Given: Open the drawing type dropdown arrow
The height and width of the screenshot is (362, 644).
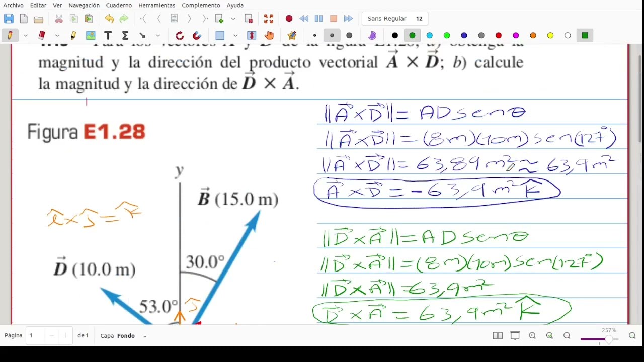Looking at the screenshot, I should click(x=158, y=36).
